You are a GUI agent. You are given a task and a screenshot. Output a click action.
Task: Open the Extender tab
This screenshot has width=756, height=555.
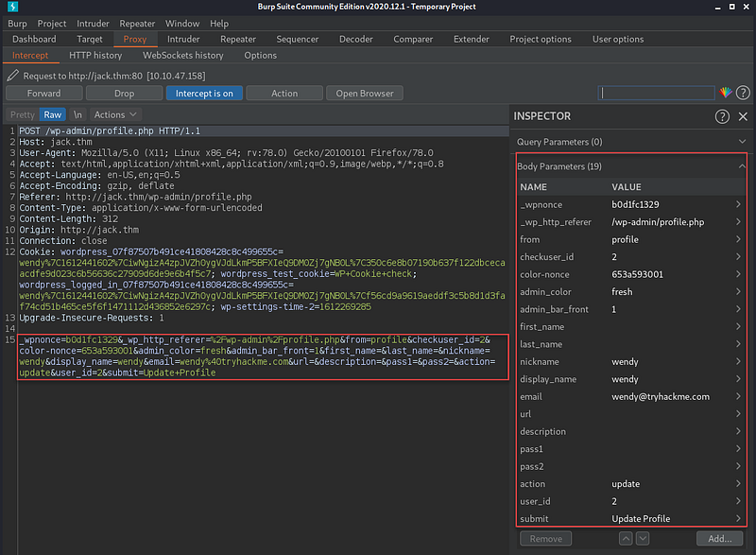tap(471, 39)
